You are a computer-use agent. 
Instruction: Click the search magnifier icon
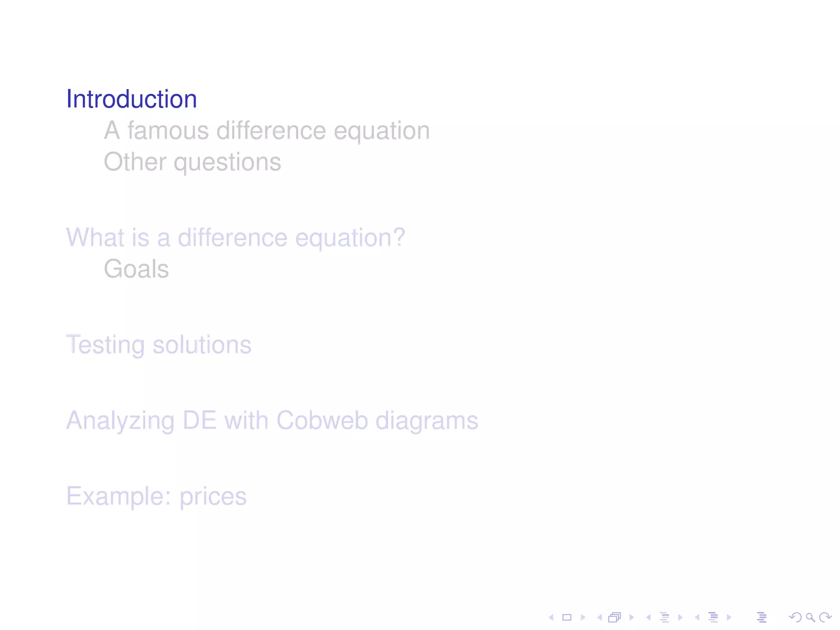810,617
